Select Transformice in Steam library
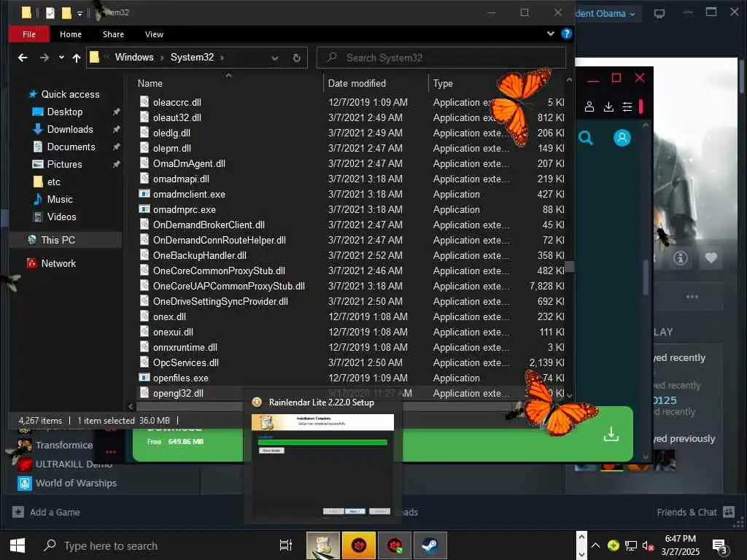Viewport: 747px width, 560px height. [x=63, y=446]
